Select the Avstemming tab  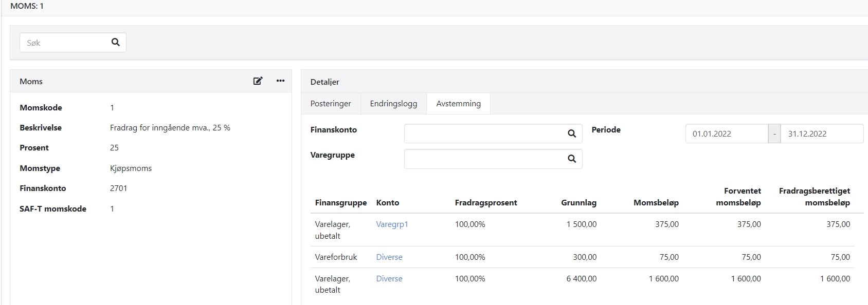point(458,104)
